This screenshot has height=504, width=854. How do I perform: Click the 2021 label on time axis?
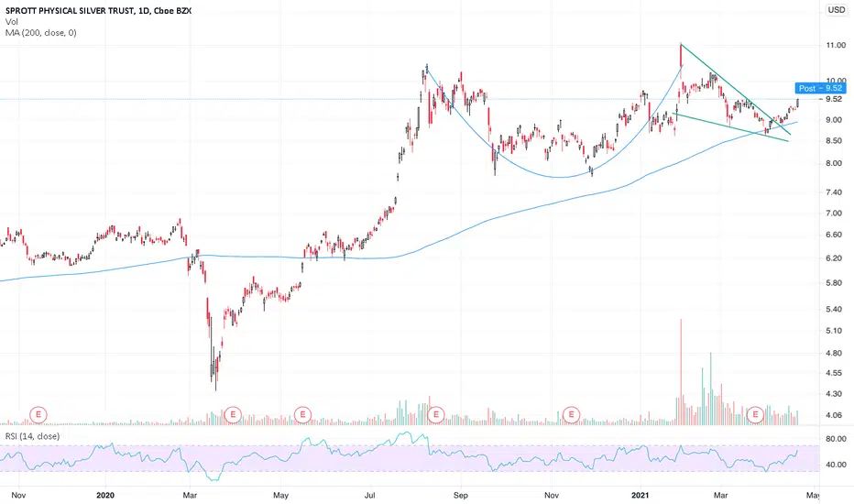point(640,495)
